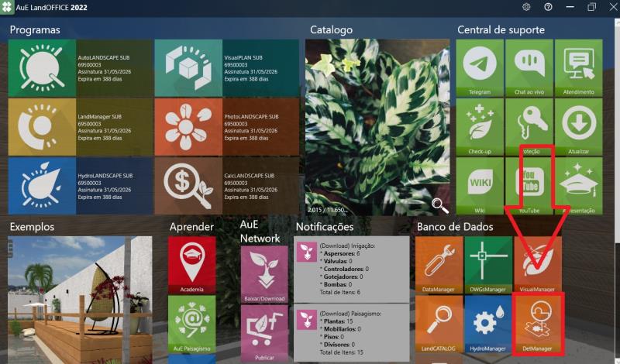Open the graduation cap presentation tile
Image resolution: width=620 pixels, height=364 pixels.
click(578, 186)
